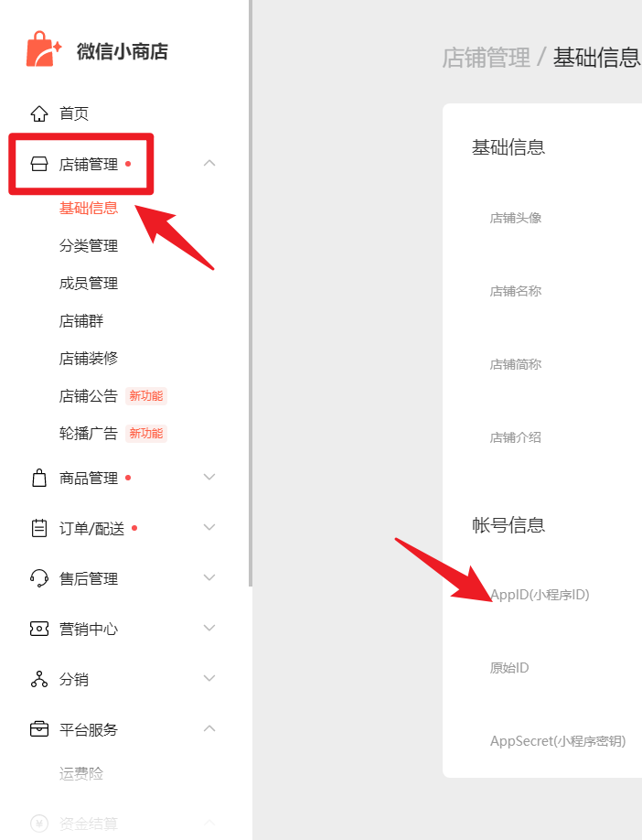Image resolution: width=642 pixels, height=840 pixels.
Task: Select 店铺装修 in the sidebar
Action: pyautogui.click(x=89, y=359)
